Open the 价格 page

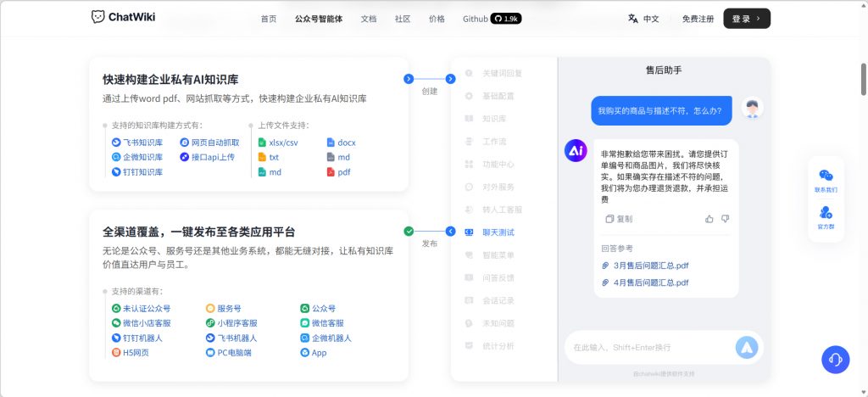tap(437, 19)
